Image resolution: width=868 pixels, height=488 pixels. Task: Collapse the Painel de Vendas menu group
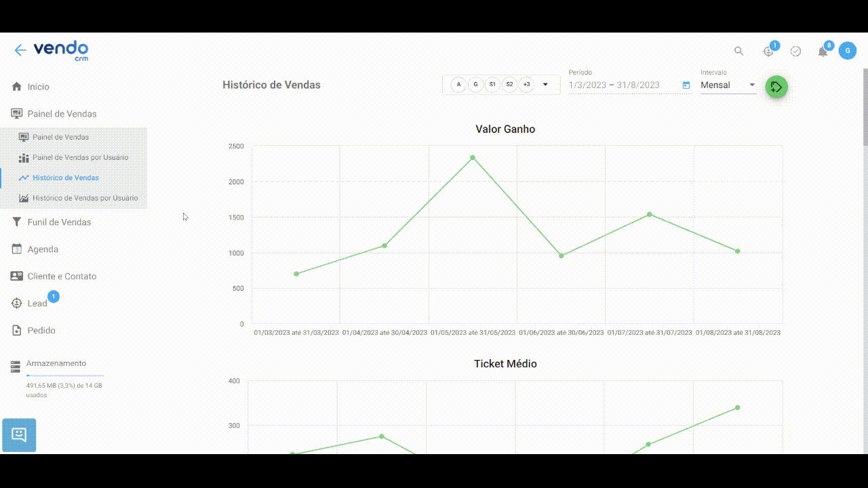click(62, 114)
